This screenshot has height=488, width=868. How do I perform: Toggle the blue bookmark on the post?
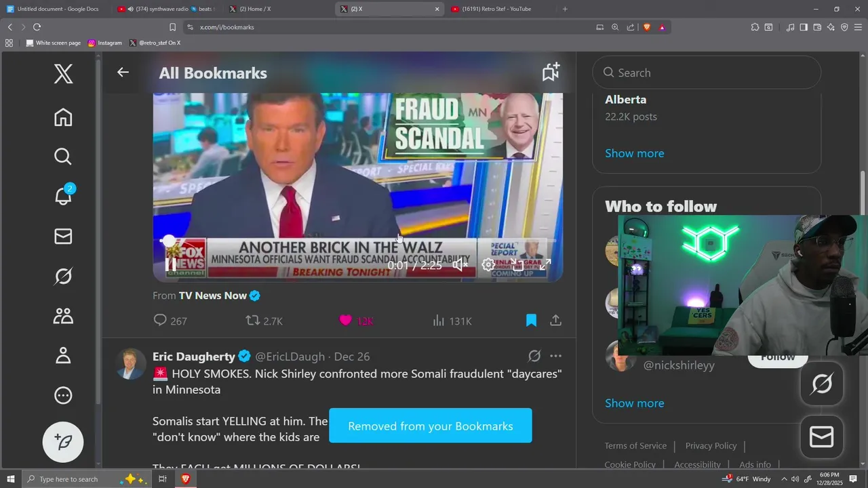(531, 320)
